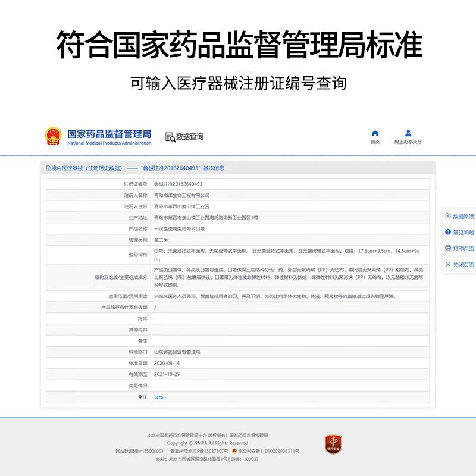Click the 京ICP备13027807号 footer link
Viewport: 476px width, 476px height.
(206, 452)
